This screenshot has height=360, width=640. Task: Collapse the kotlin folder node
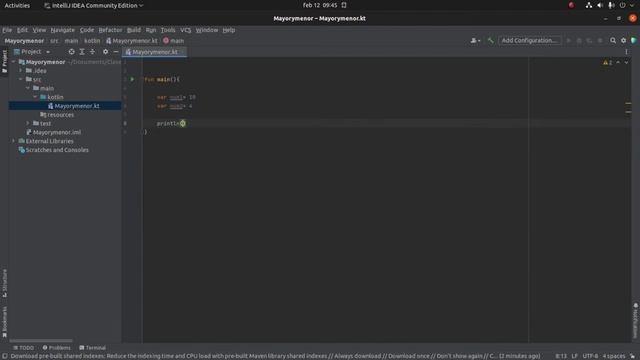(x=35, y=97)
